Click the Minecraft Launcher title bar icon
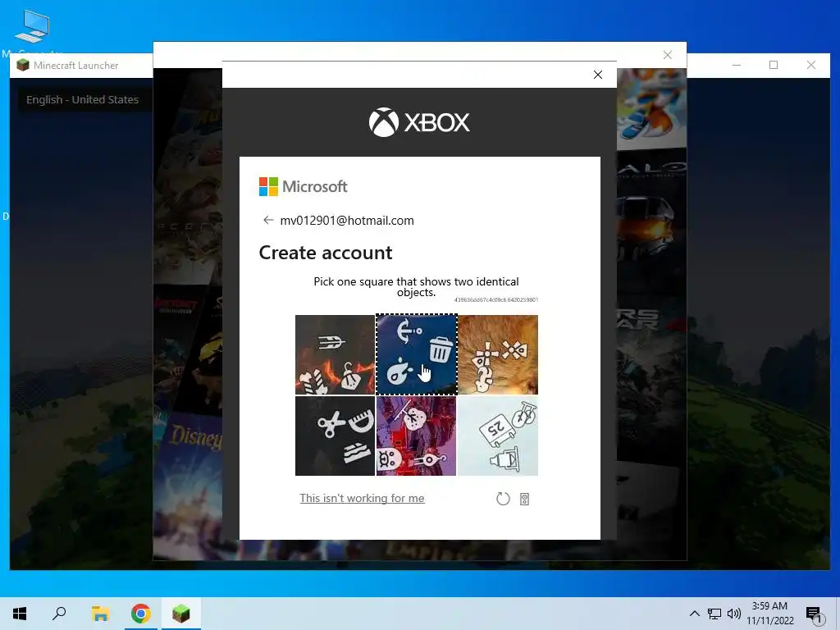Image resolution: width=840 pixels, height=630 pixels. (x=23, y=66)
